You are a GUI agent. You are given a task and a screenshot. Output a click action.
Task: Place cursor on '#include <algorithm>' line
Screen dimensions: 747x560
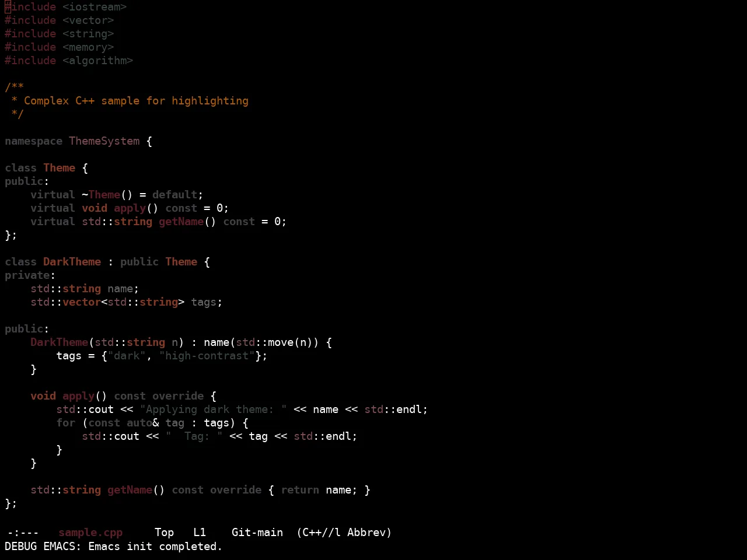pos(69,61)
